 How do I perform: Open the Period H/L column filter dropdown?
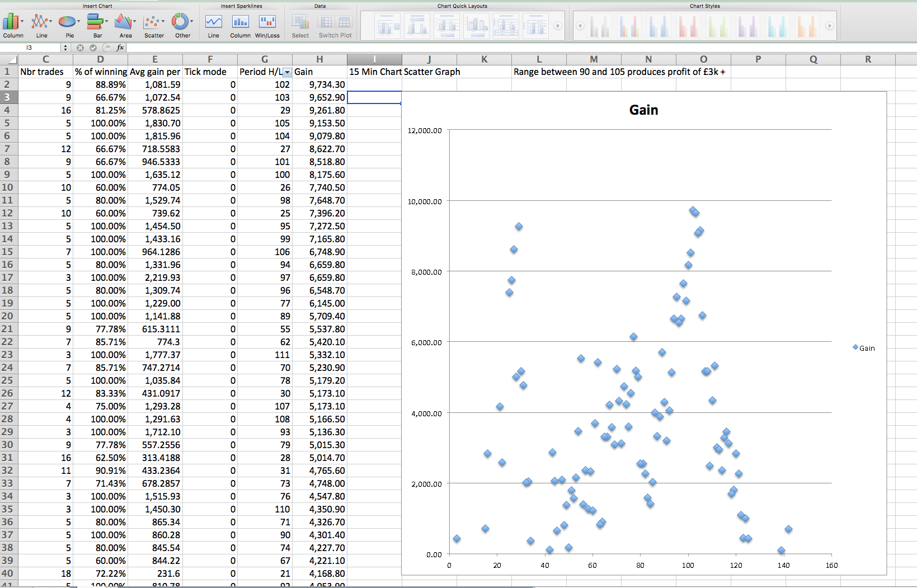coord(287,72)
